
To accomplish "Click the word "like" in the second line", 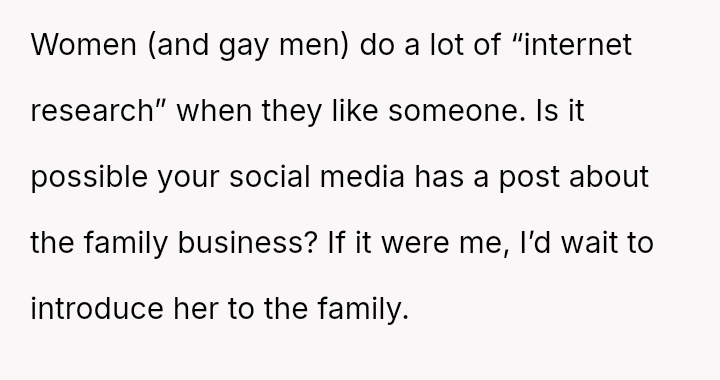I will [x=355, y=112].
